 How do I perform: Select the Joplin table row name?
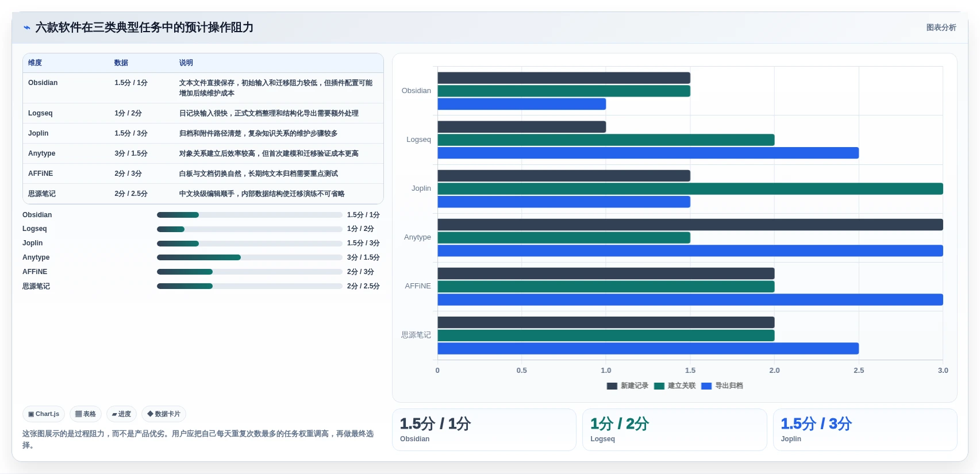(39, 133)
